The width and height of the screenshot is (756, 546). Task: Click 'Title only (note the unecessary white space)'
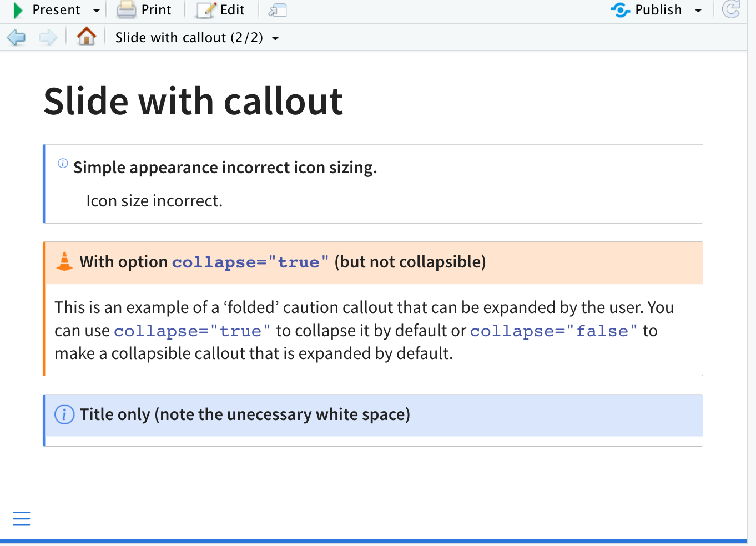pos(245,414)
